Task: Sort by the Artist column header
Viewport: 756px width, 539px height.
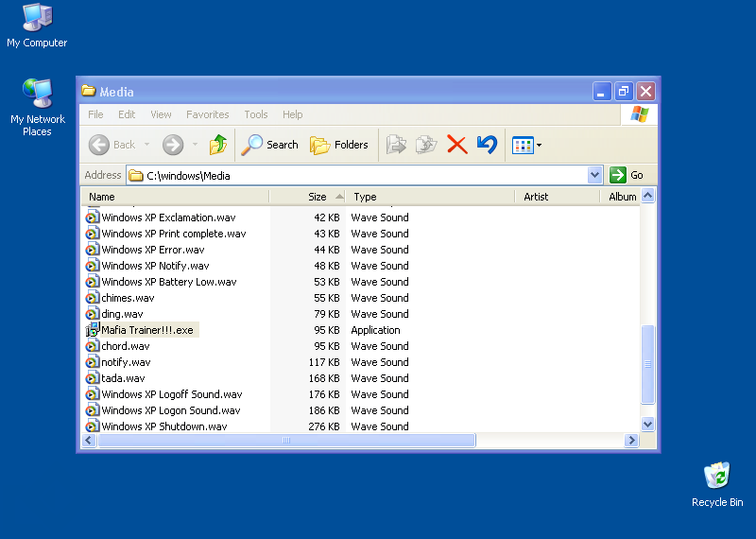Action: click(558, 197)
